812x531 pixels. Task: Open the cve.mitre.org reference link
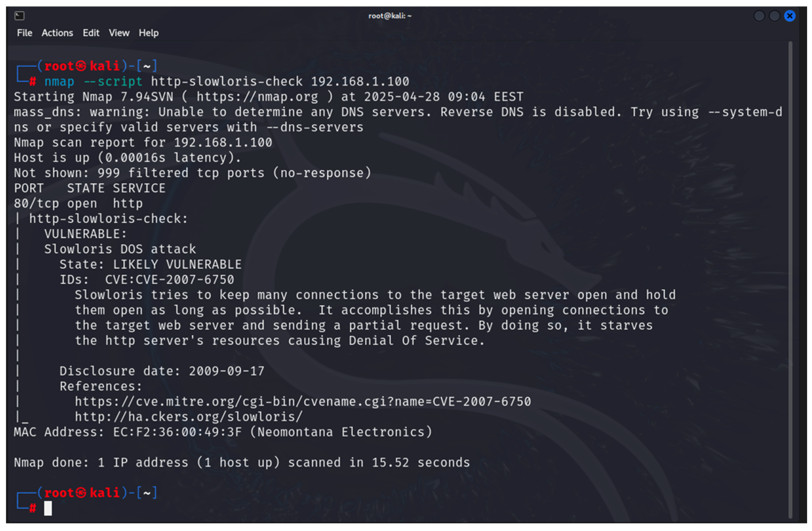pyautogui.click(x=303, y=402)
